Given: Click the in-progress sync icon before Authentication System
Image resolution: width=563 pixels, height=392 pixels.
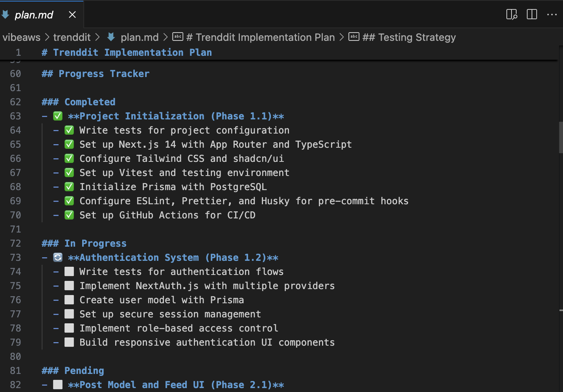Looking at the screenshot, I should point(58,258).
